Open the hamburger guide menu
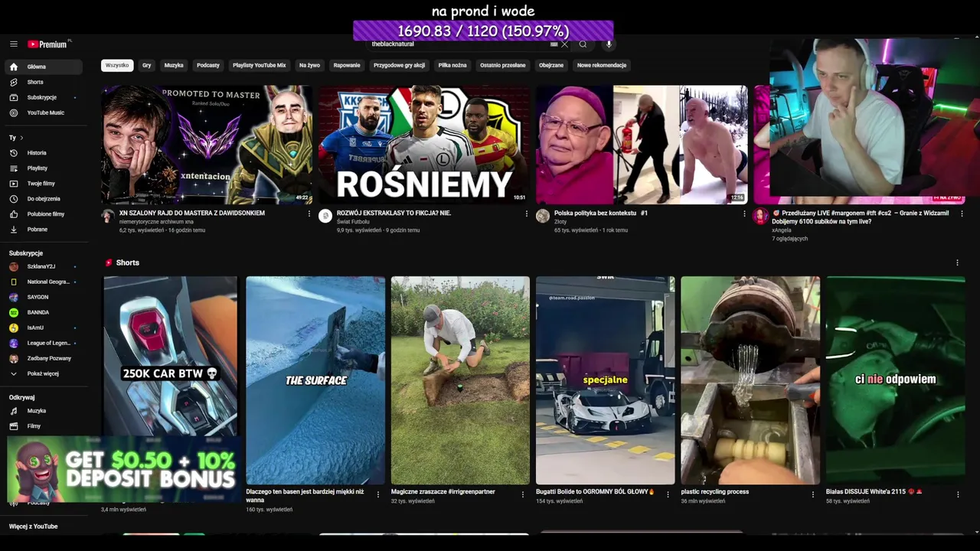This screenshot has width=980, height=551. [x=14, y=44]
